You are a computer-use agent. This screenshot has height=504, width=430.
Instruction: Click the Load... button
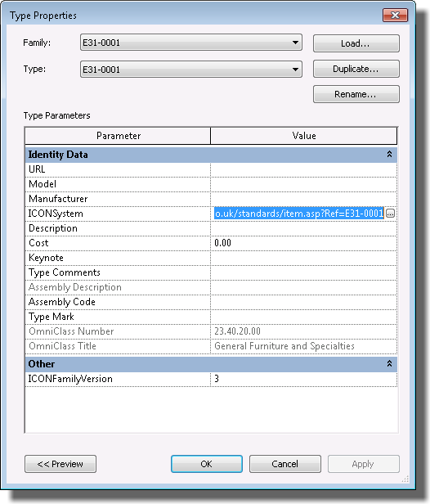coord(356,43)
